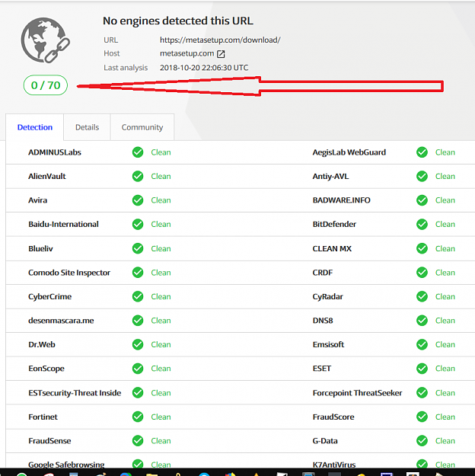Click the green check icon beside Fortinet
This screenshot has width=475, height=476.
click(138, 417)
